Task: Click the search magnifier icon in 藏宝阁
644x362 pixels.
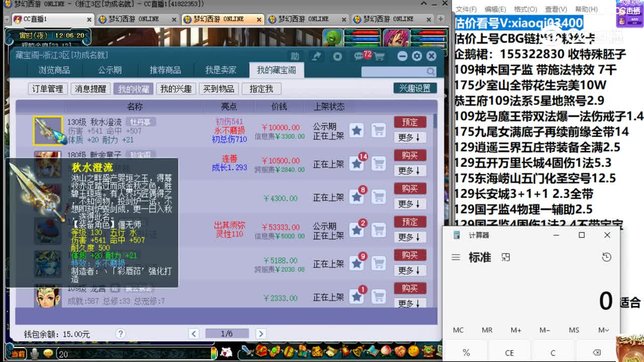Action: pos(431,71)
